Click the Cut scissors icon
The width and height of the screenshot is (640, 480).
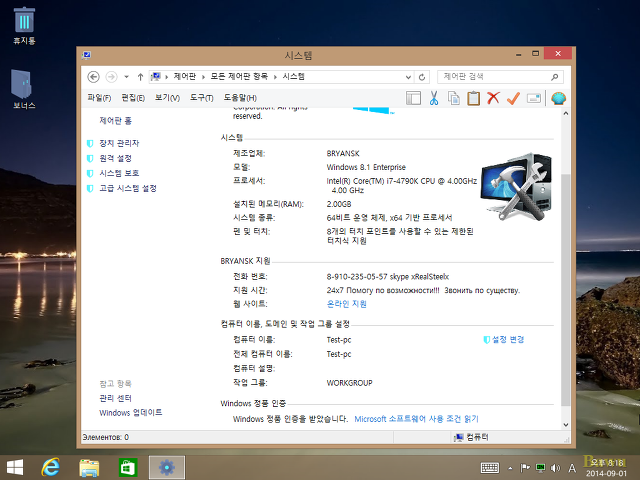point(433,98)
